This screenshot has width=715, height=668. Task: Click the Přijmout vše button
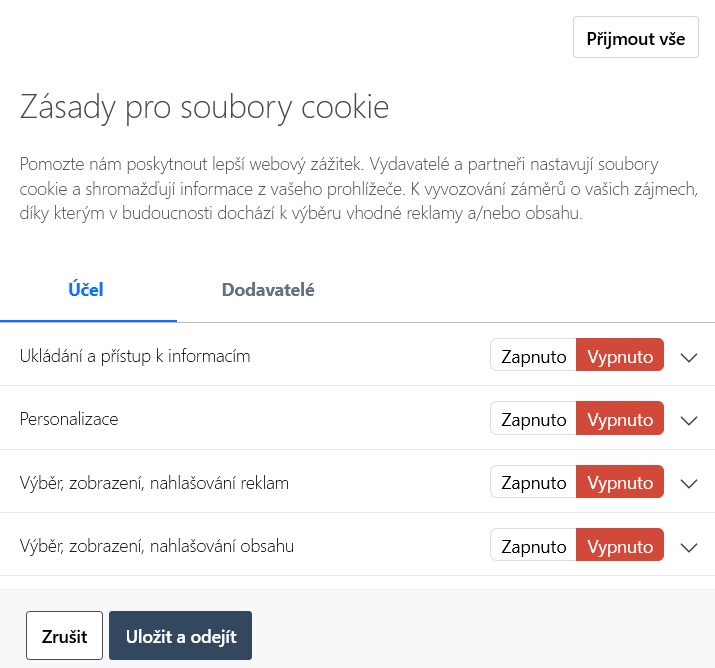point(635,39)
